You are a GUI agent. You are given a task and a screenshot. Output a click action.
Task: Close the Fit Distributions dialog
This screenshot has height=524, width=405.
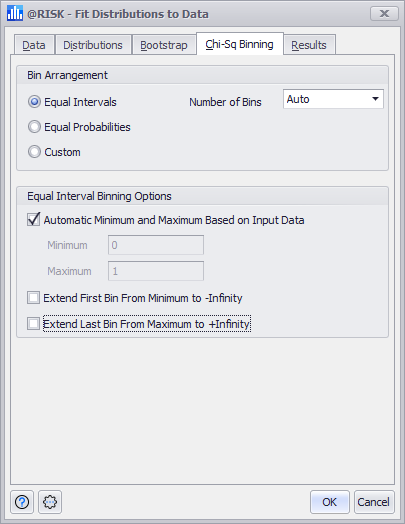384,14
